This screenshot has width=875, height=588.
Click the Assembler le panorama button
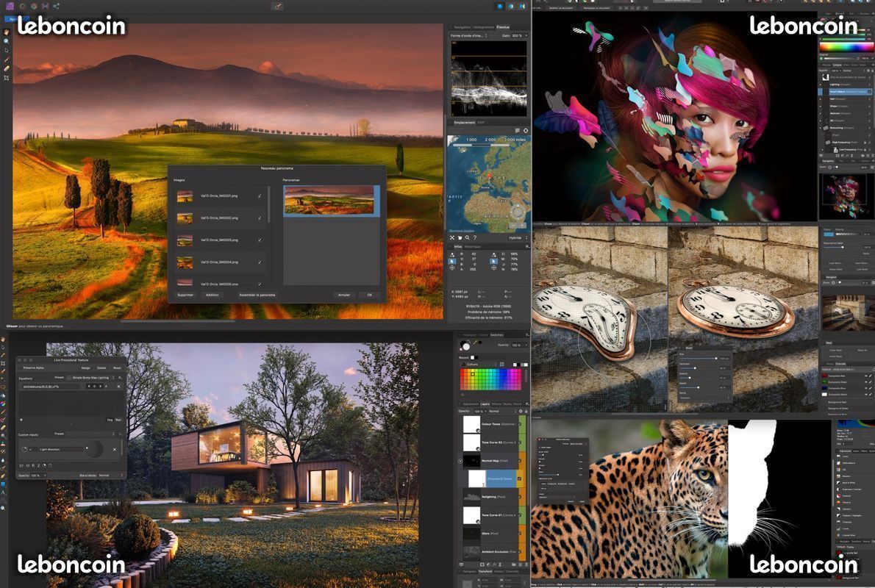pyautogui.click(x=257, y=295)
